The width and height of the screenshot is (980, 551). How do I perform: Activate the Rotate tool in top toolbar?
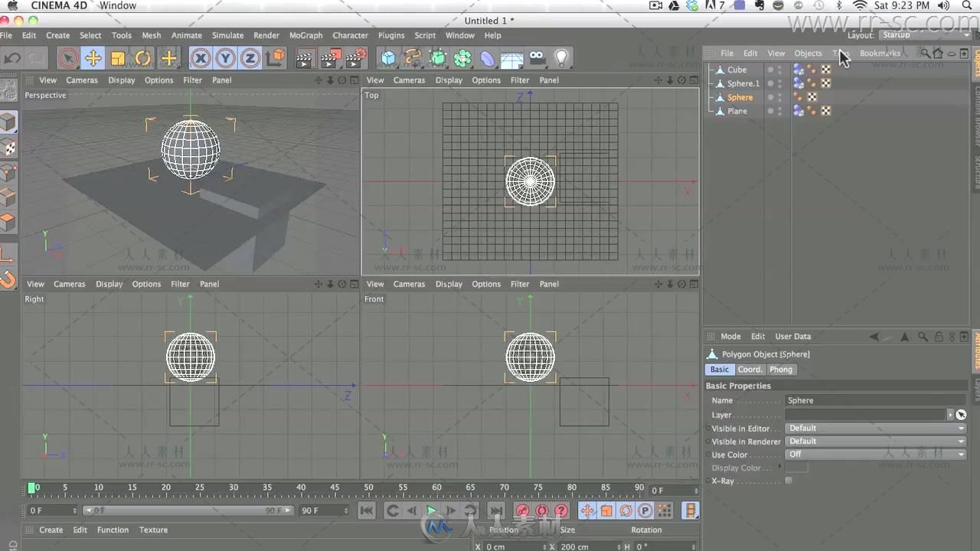pos(143,58)
